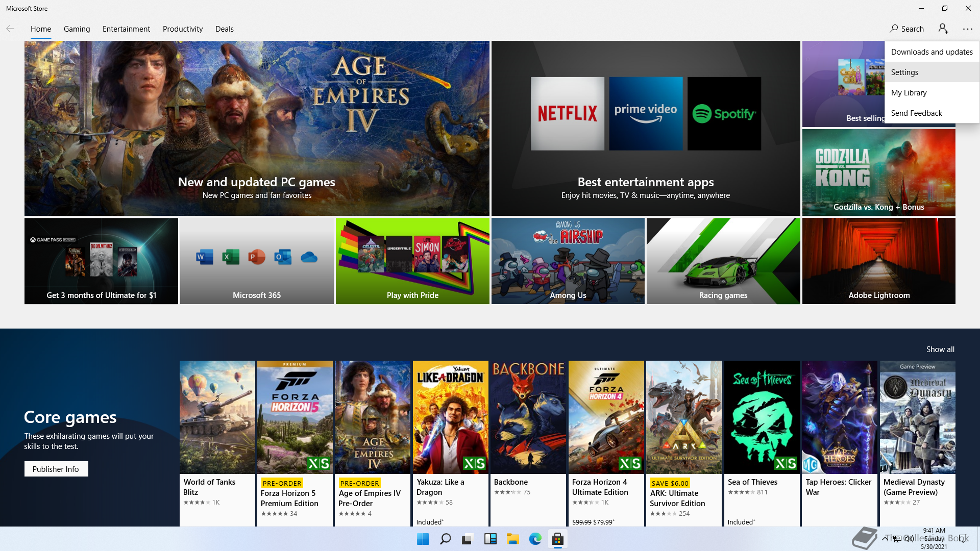This screenshot has height=551, width=980.
Task: Open Forza Horizon 5 Premium Edition card
Action: click(x=295, y=443)
